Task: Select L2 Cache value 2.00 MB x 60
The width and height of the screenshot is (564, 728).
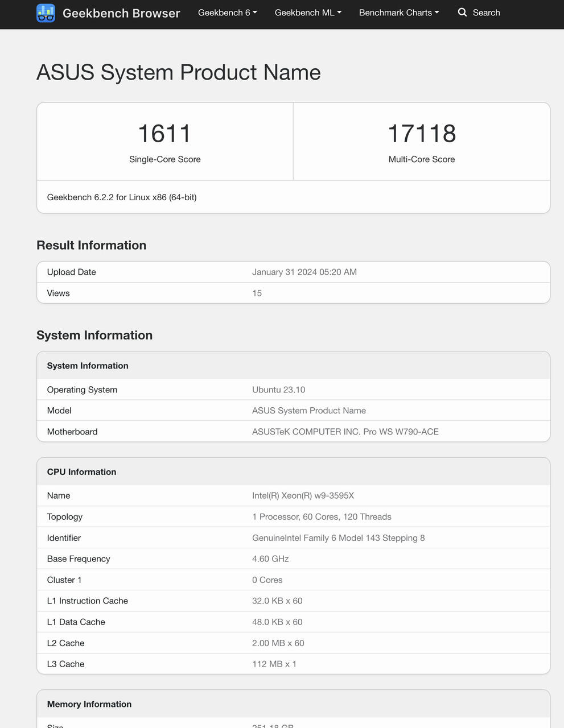Action: click(x=278, y=643)
